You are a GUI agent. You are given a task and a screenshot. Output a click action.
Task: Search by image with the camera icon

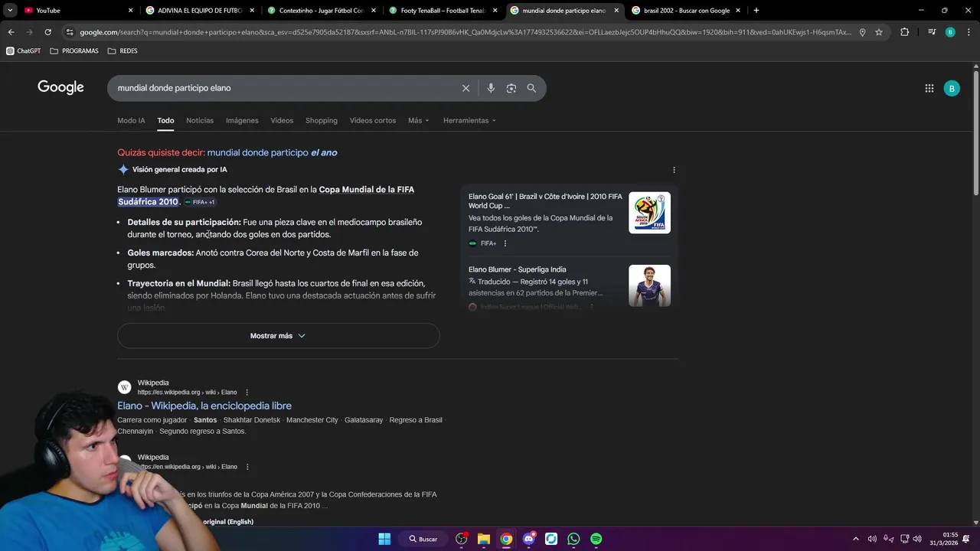tap(511, 88)
